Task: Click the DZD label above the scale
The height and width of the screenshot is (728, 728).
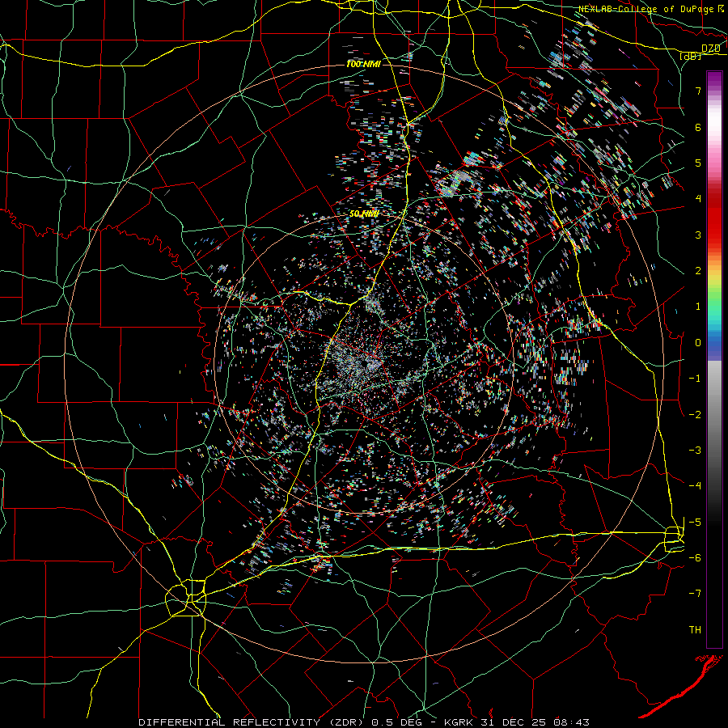Action: [x=711, y=49]
